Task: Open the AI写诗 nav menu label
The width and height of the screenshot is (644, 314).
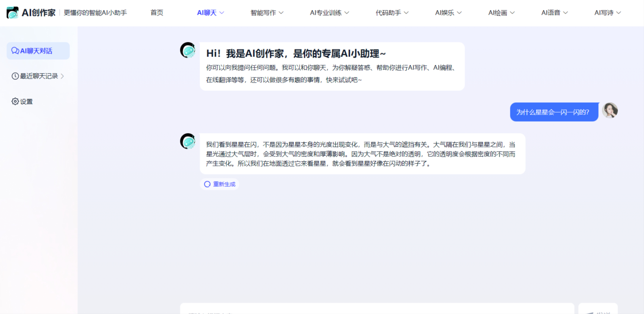Action: pyautogui.click(x=604, y=13)
